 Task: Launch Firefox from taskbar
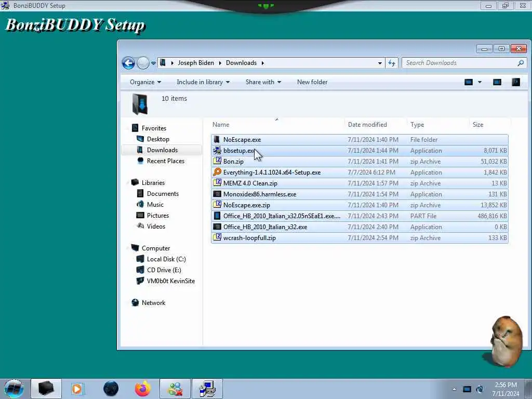pos(143,389)
